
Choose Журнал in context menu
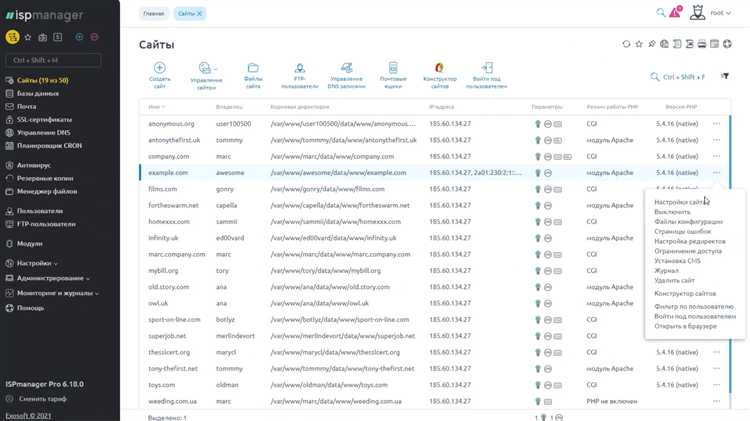[x=666, y=270]
